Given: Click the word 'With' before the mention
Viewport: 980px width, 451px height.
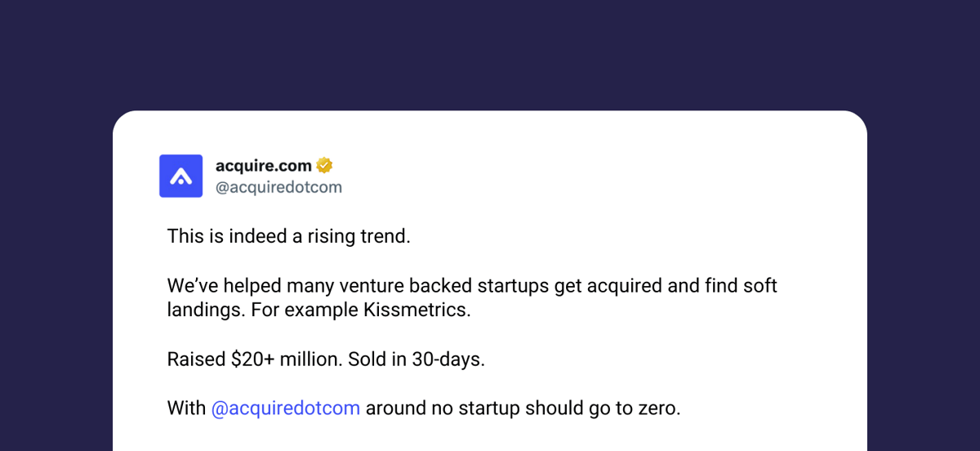Looking at the screenshot, I should point(186,408).
